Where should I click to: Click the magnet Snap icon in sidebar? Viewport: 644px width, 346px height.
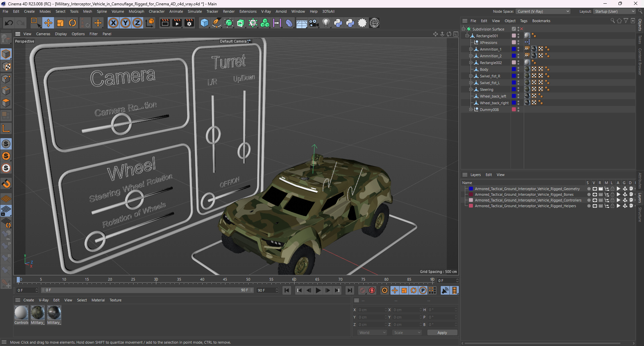click(6, 183)
